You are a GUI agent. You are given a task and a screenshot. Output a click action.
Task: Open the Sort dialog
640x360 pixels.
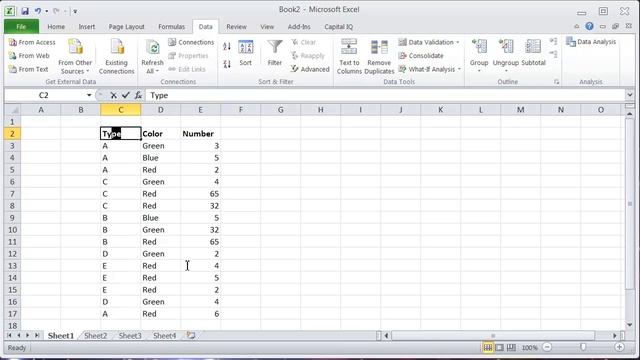click(x=246, y=53)
